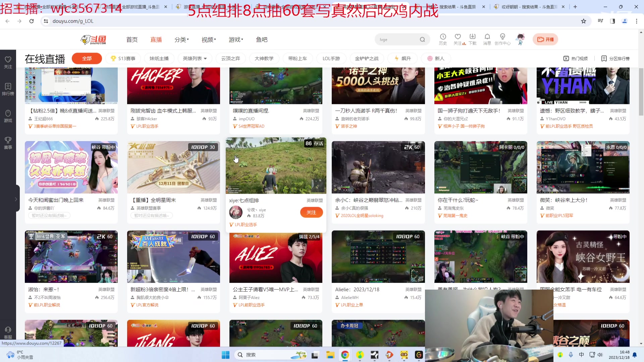The height and width of the screenshot is (362, 644).
Task: Open 古灵精怪 峡谷女野王 thumbnail
Action: [x=583, y=256]
